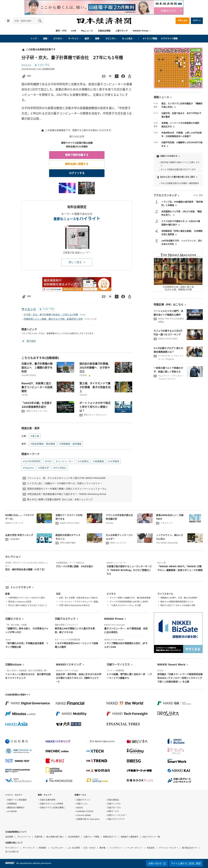Viewport: 208px width, 868px height.
Task: Open the hamburger menu in the header
Action: point(8,21)
